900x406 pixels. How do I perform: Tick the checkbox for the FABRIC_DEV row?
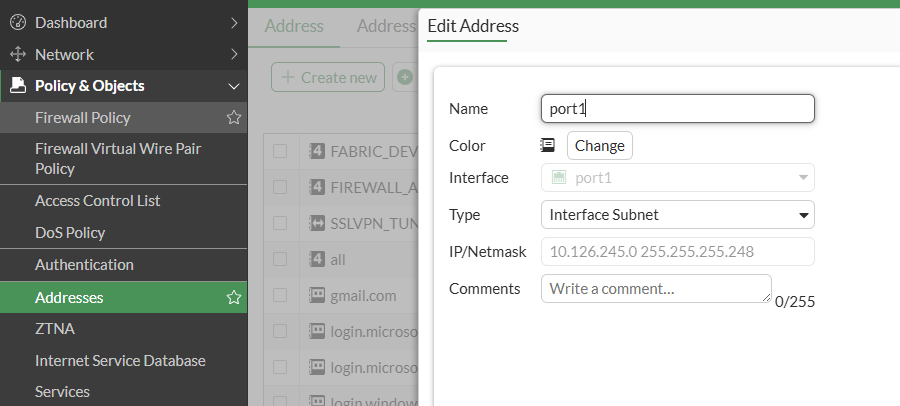(x=280, y=152)
